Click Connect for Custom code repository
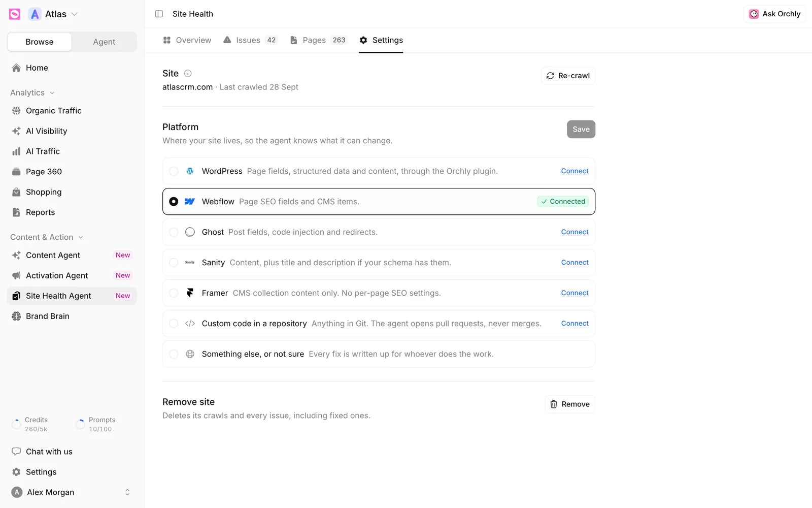Screen dimensions: 812x508 [575, 324]
